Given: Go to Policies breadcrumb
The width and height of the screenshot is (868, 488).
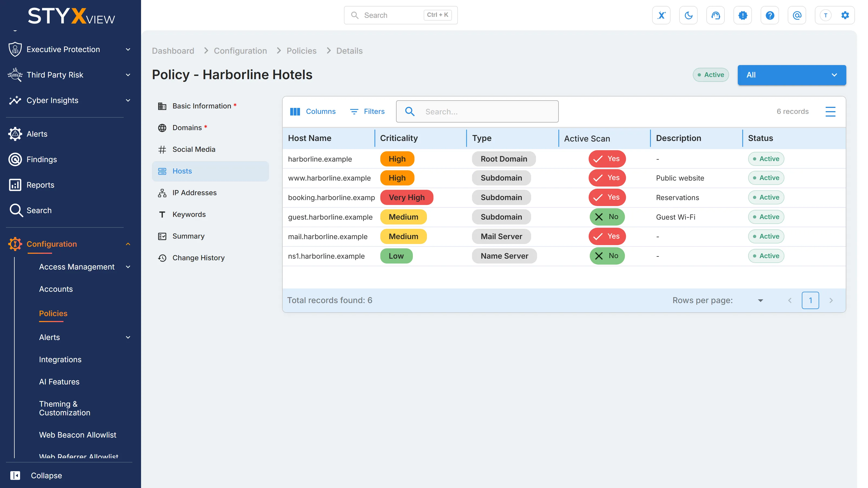Looking at the screenshot, I should click(x=302, y=51).
